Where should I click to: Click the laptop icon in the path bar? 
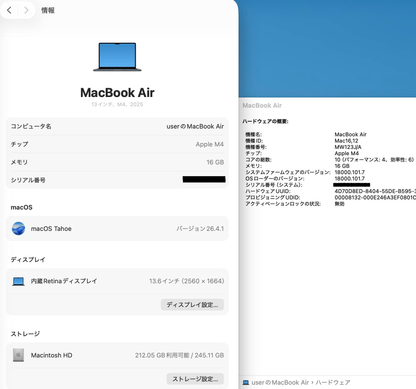246,382
